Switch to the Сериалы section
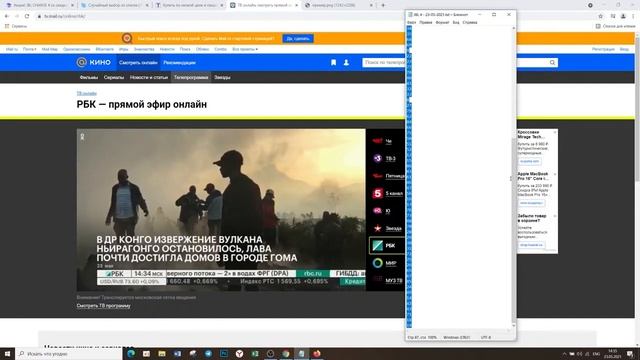This screenshot has height=360, width=640. [114, 77]
